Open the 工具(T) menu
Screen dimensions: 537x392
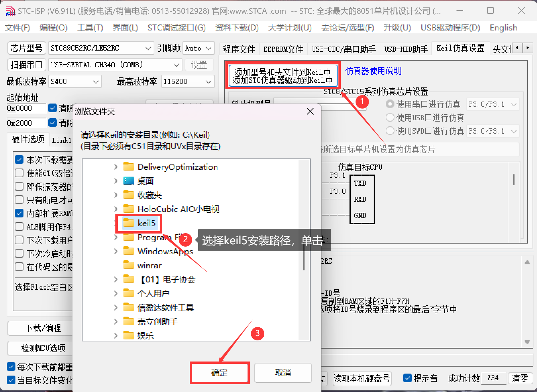click(90, 27)
